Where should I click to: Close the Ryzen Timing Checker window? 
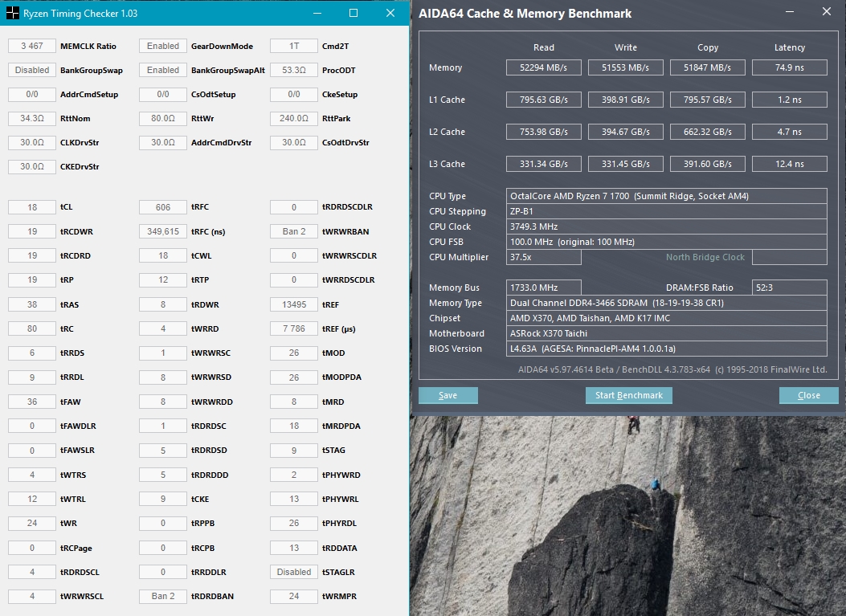click(x=390, y=13)
